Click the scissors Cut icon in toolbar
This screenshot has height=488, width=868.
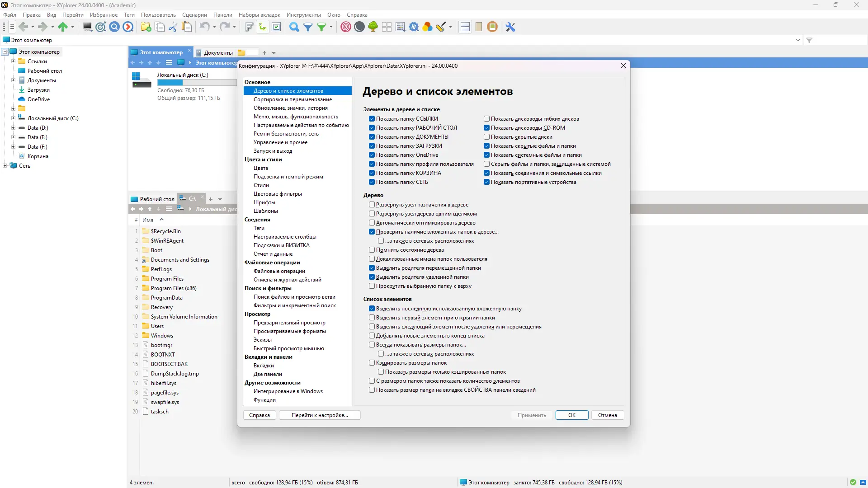click(173, 27)
